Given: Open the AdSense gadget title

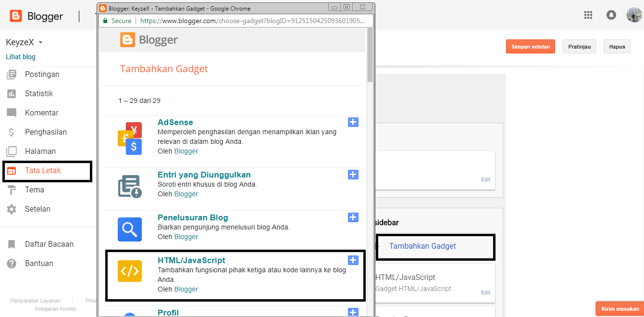Looking at the screenshot, I should 175,122.
